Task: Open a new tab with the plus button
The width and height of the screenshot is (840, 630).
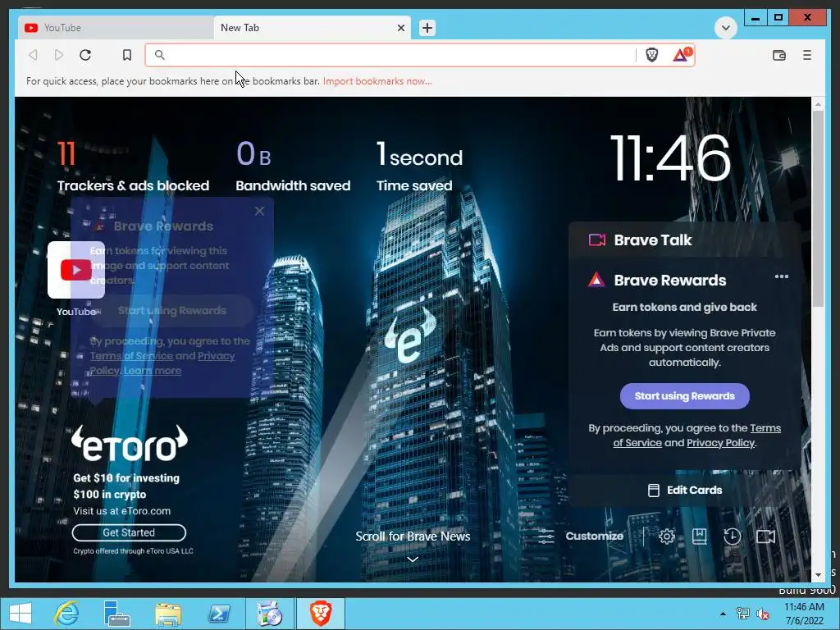Action: (427, 28)
